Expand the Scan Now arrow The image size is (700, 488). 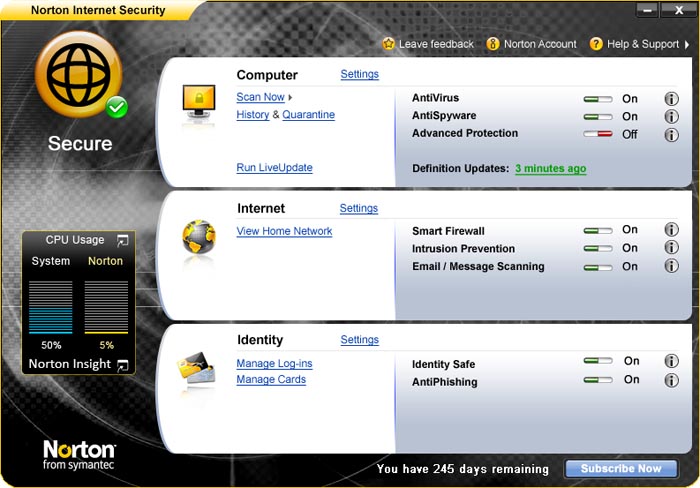point(291,98)
